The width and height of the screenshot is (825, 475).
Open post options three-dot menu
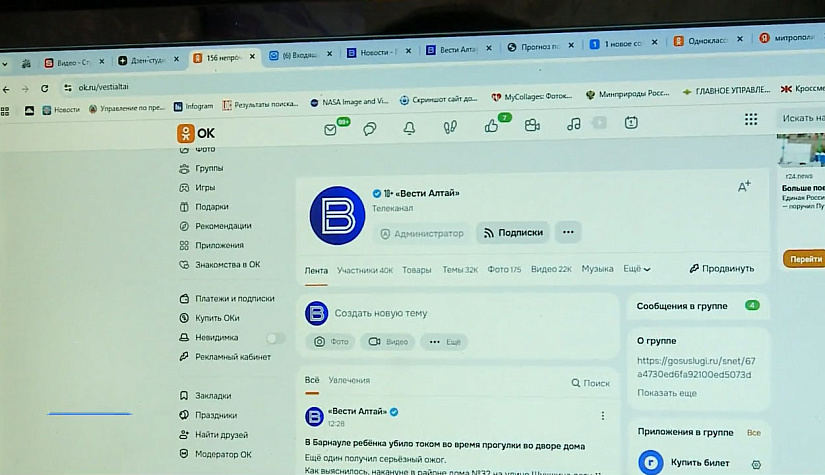(x=602, y=416)
